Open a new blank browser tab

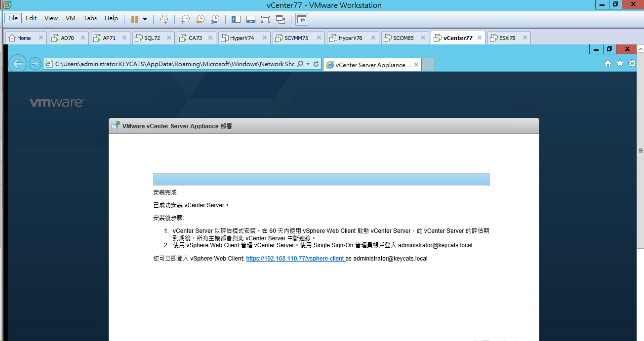pos(428,65)
